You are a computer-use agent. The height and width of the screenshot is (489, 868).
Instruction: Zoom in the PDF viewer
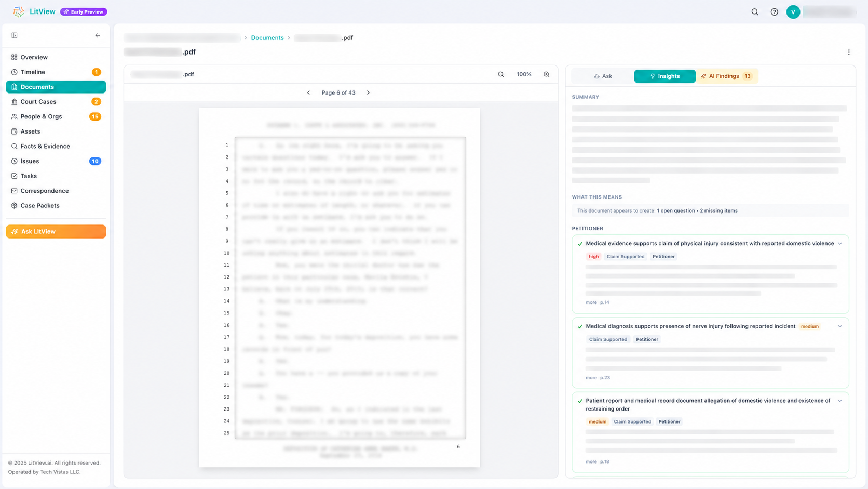(546, 74)
